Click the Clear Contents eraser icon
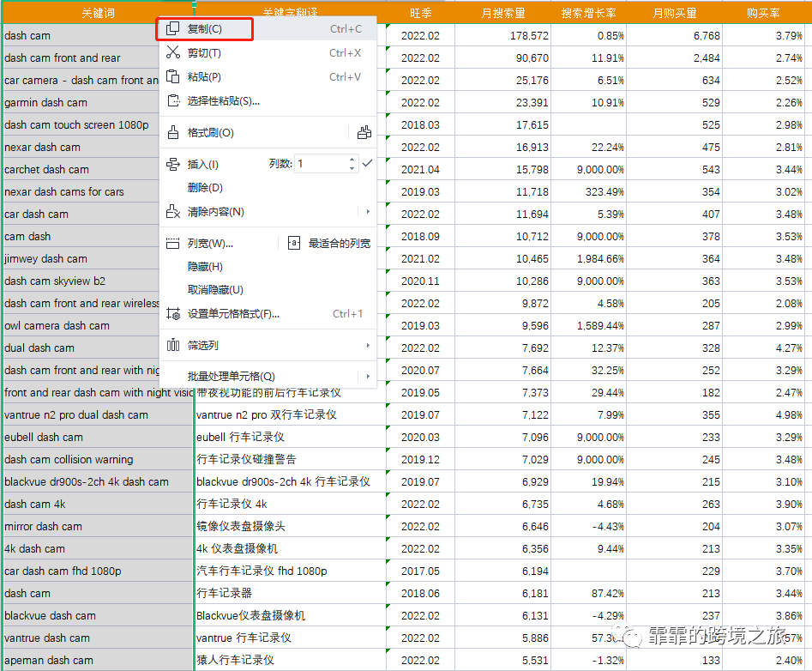812x671 pixels. tap(173, 211)
